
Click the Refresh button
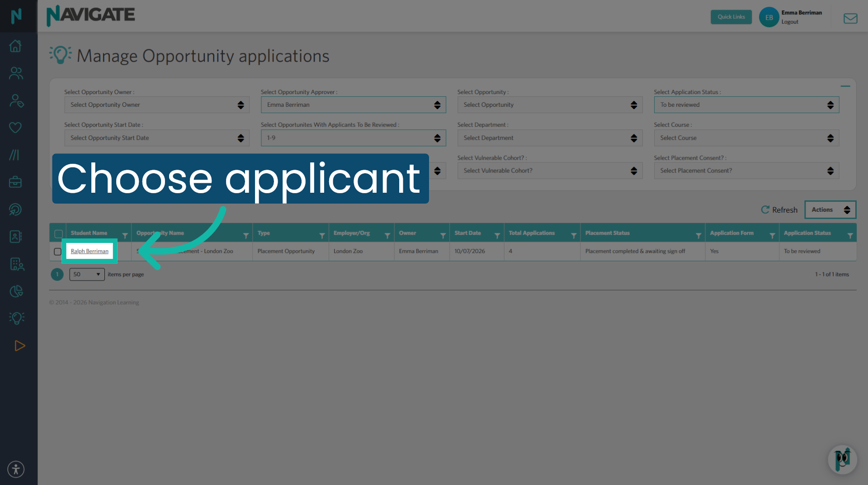[x=779, y=210]
